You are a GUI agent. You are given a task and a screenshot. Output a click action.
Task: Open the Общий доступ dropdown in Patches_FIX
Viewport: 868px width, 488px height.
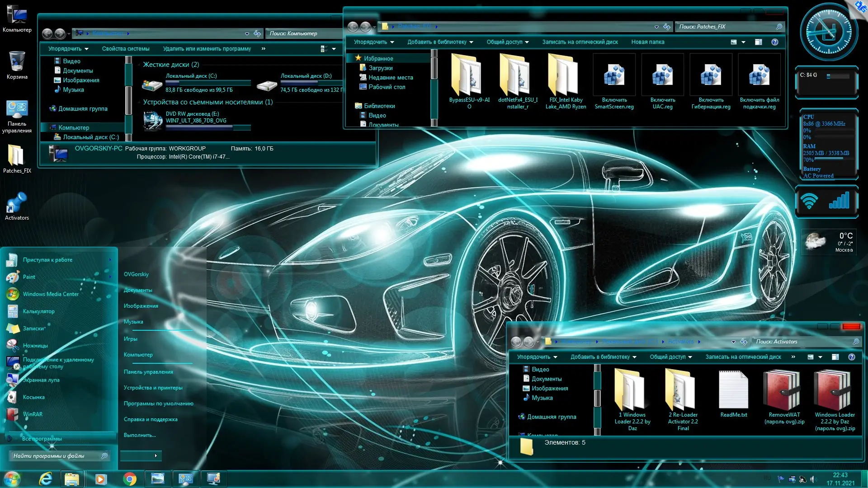[507, 42]
